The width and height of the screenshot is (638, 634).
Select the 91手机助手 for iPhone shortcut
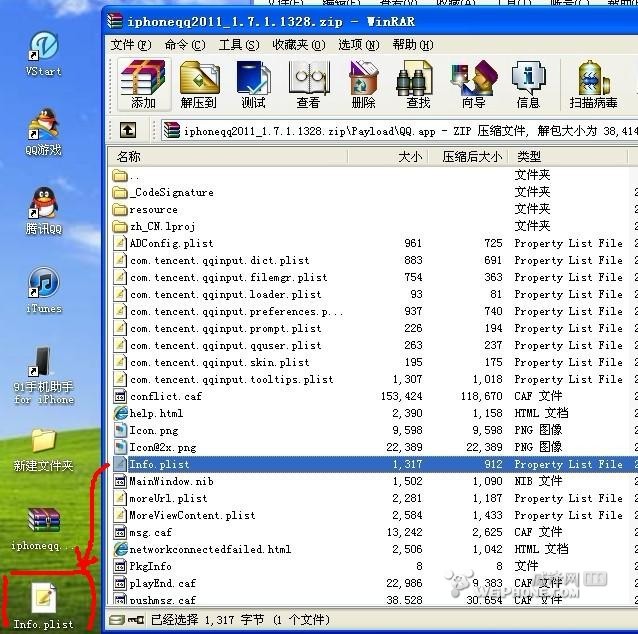tap(44, 376)
